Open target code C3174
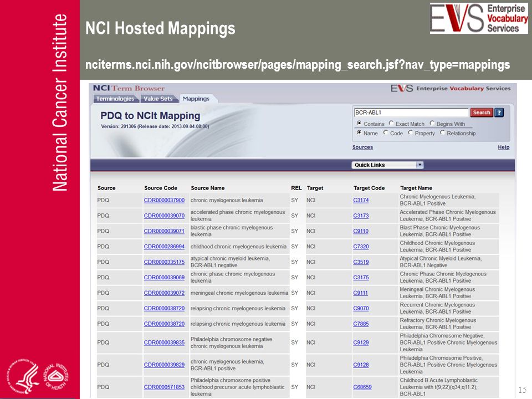The image size is (532, 399). click(x=361, y=200)
